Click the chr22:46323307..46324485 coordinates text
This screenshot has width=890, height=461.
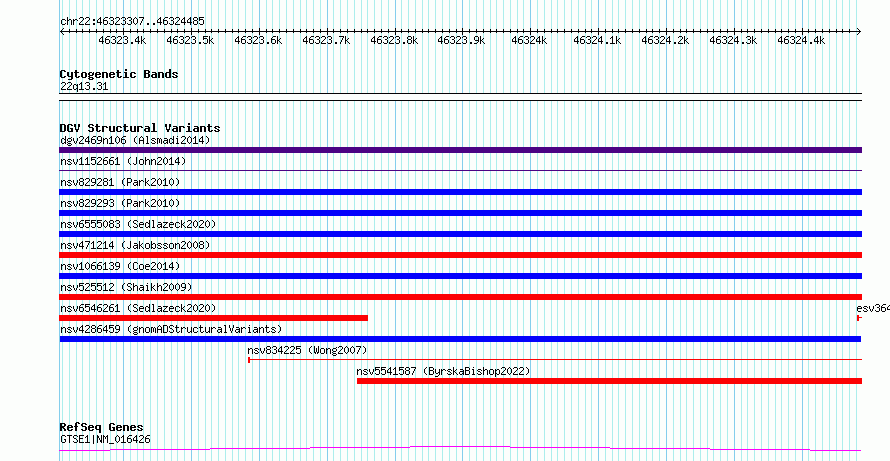pos(132,22)
